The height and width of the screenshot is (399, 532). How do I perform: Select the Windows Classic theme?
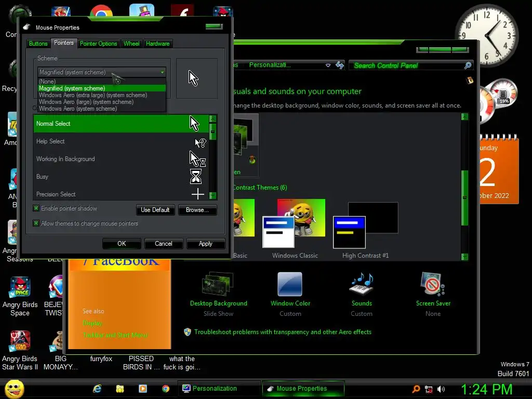(x=295, y=229)
